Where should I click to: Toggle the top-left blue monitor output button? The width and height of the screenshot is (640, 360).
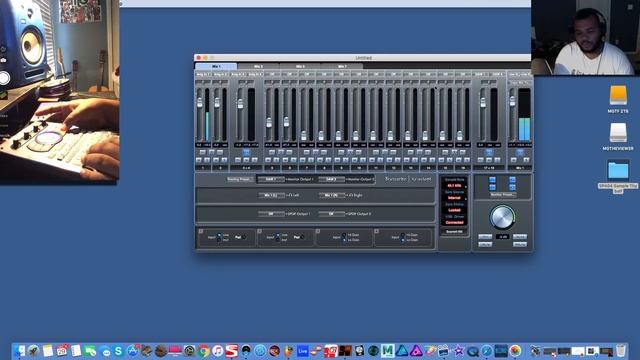point(492,180)
